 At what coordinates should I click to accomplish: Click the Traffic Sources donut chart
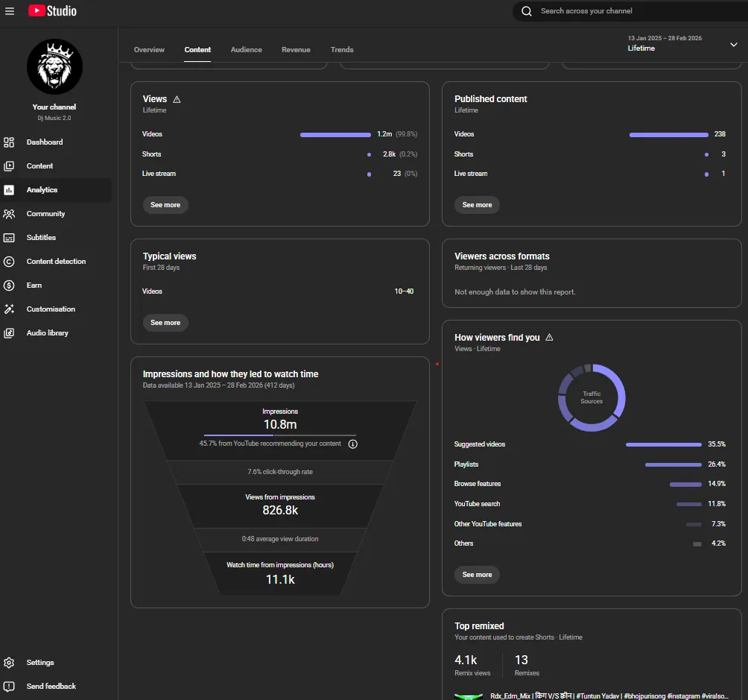592,398
